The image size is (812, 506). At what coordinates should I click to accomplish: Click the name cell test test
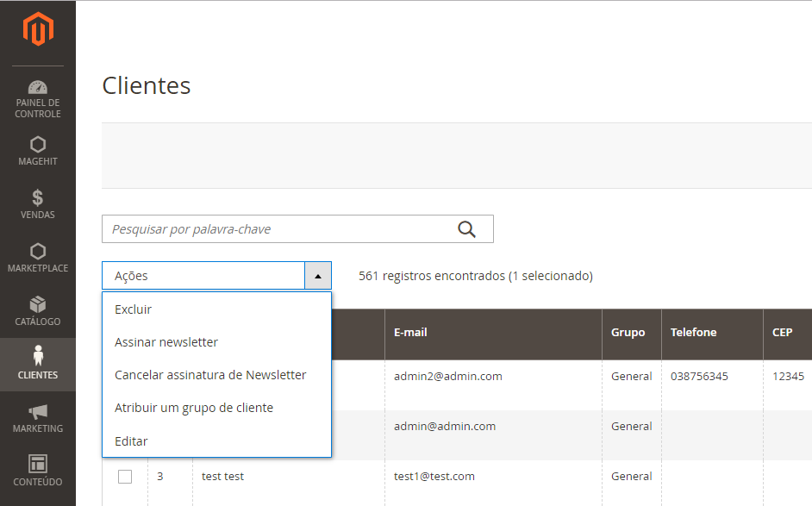point(222,477)
